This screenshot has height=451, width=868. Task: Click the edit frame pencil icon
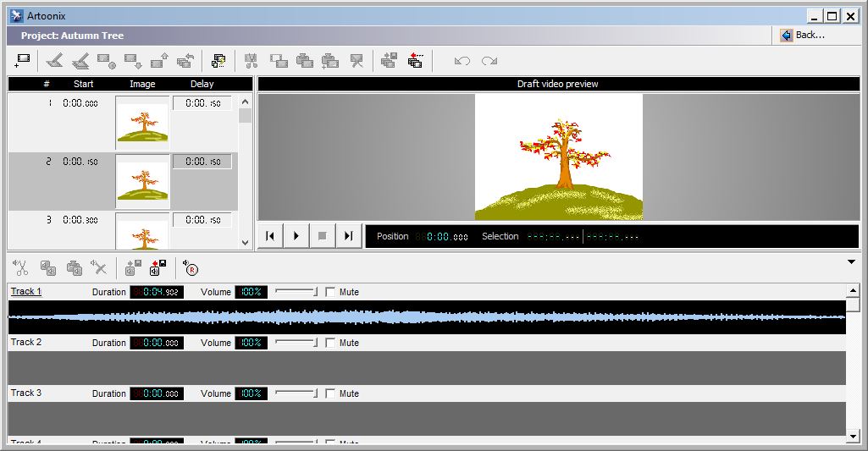[53, 60]
